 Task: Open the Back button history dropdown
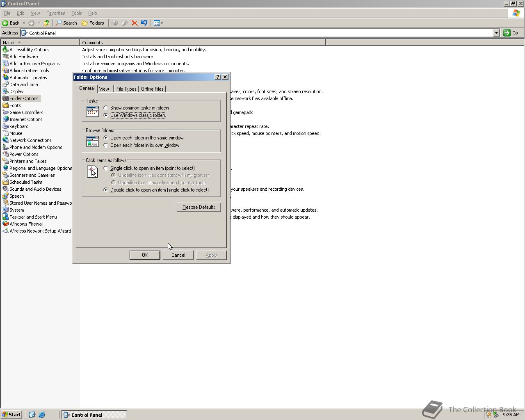pos(24,23)
